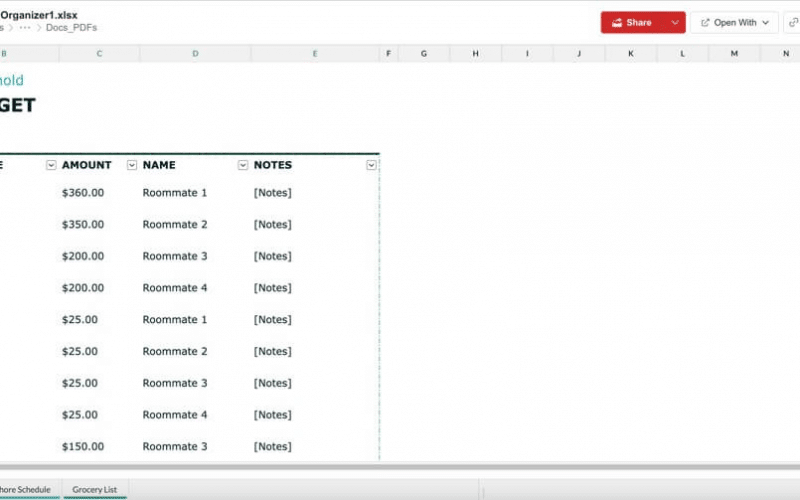Switch to the Grocery List sheet tab
The height and width of the screenshot is (500, 800).
click(95, 490)
